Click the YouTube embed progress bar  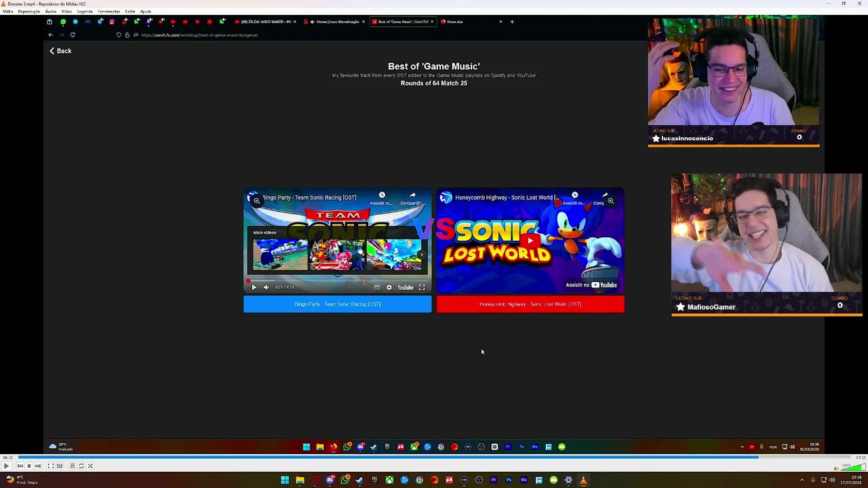click(x=337, y=280)
